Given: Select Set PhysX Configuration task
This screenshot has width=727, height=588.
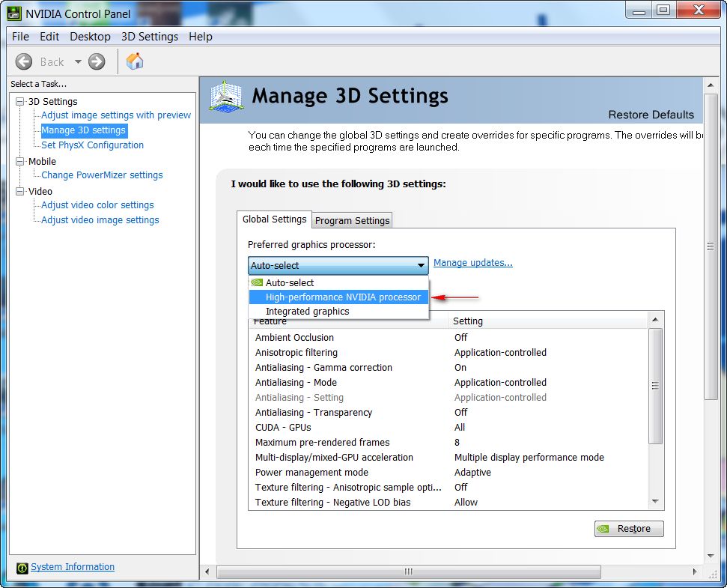Looking at the screenshot, I should pyautogui.click(x=92, y=145).
